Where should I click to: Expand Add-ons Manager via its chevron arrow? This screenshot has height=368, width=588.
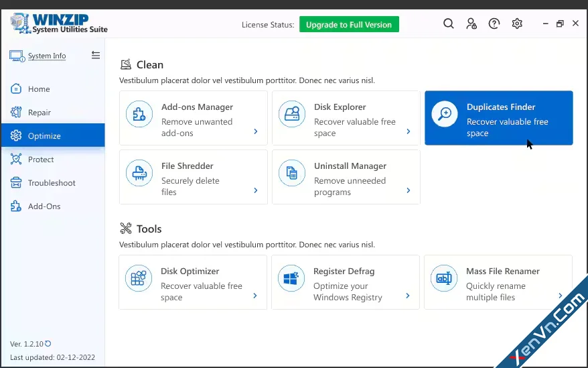(x=256, y=131)
